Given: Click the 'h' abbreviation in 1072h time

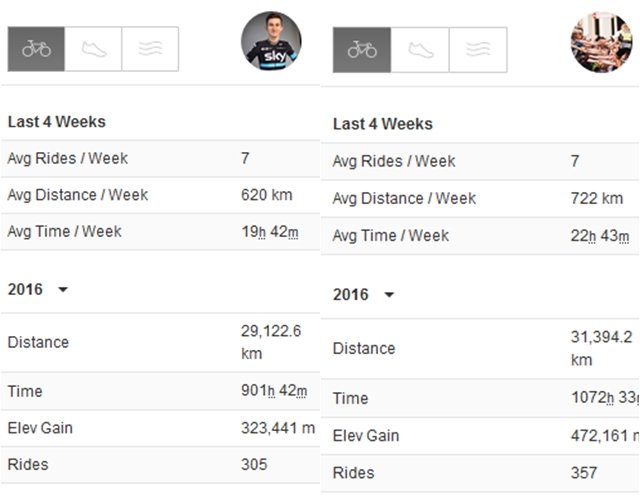Looking at the screenshot, I should pyautogui.click(x=610, y=398).
